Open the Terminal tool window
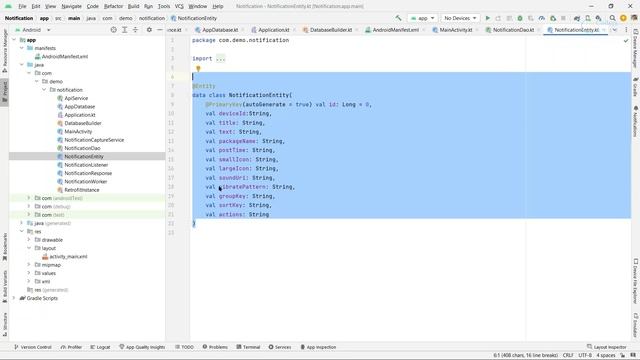The height and width of the screenshot is (360, 640). (x=248, y=347)
